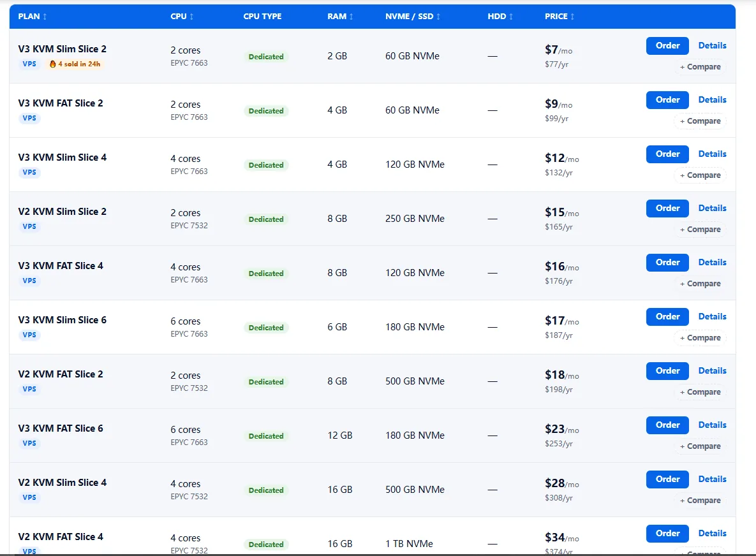The height and width of the screenshot is (556, 756).
Task: Click the CPU TYPE column header
Action: click(x=262, y=17)
